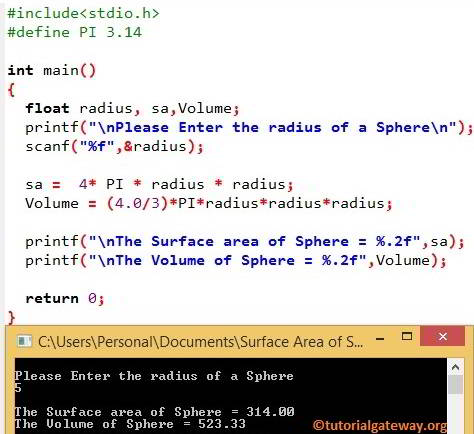Click the console window app icon

pos(24,341)
